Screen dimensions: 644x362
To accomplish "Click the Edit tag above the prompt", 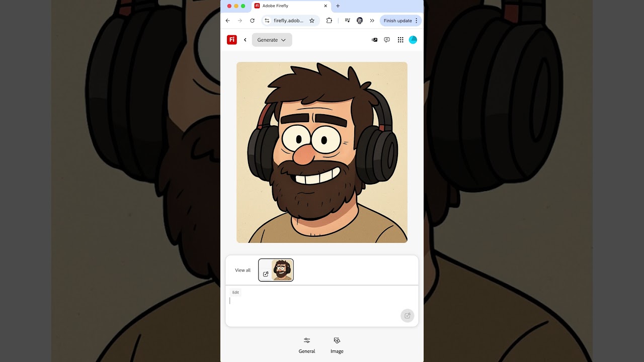I will pyautogui.click(x=235, y=292).
